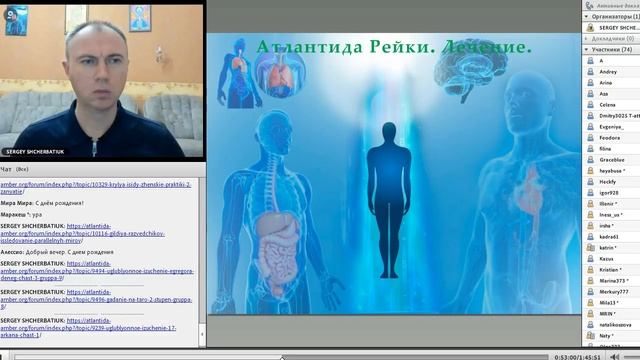
Task: Click the attendee icon next to Naty
Action: [590, 336]
